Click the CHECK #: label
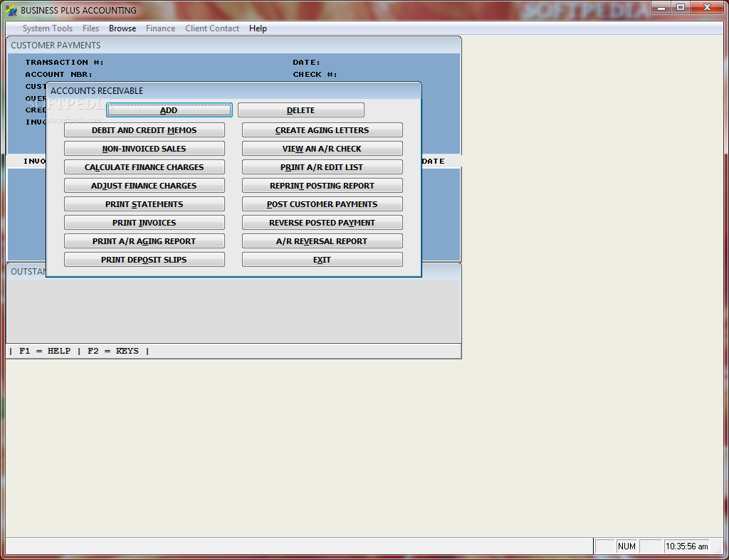 pos(315,74)
